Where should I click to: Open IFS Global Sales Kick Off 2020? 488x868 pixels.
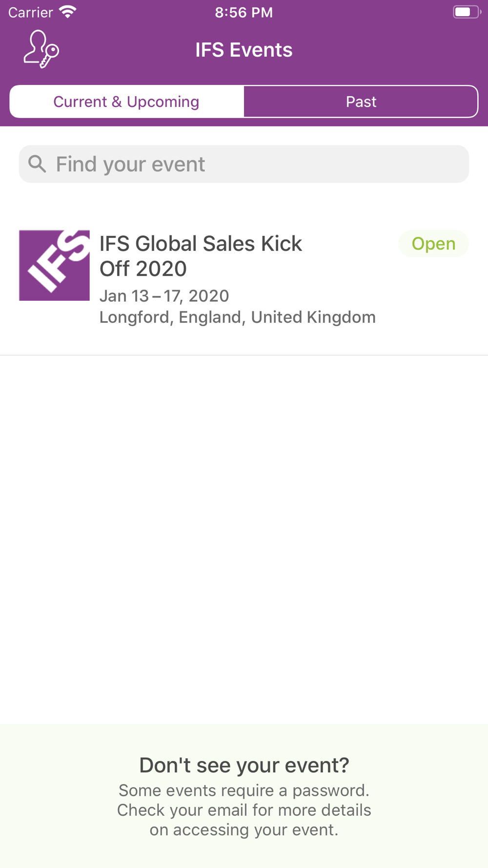pyautogui.click(x=201, y=256)
